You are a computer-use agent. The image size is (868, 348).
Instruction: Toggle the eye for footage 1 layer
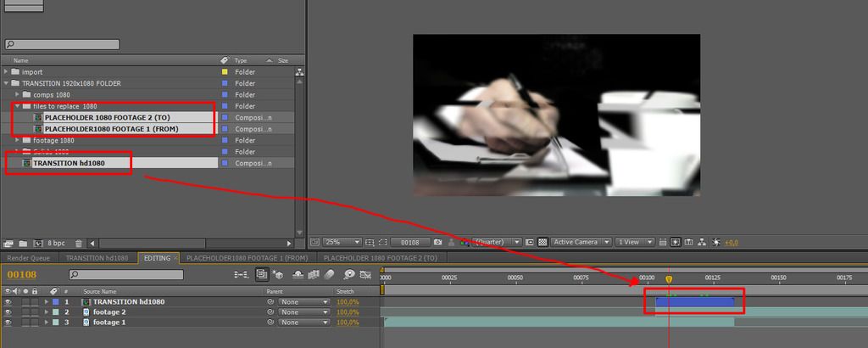click(8, 323)
